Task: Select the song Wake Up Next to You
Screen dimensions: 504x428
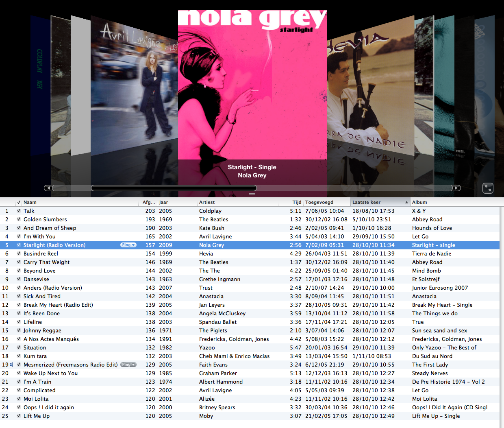Action: click(x=50, y=373)
